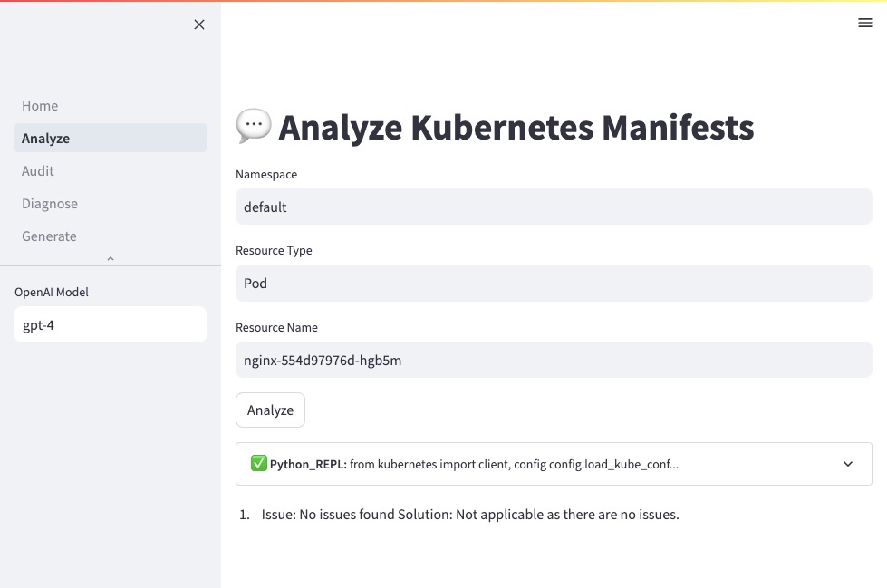The height and width of the screenshot is (588, 887).
Task: Go to the Home page
Action: pos(40,106)
